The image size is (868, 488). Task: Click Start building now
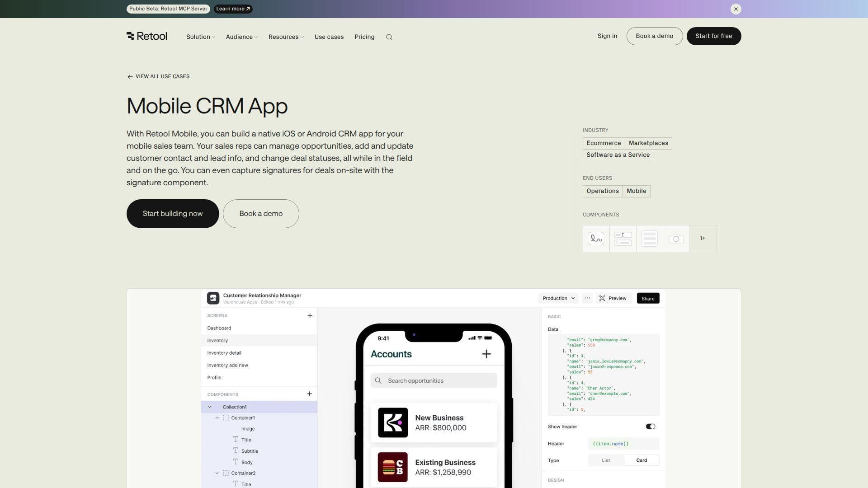[x=173, y=214]
